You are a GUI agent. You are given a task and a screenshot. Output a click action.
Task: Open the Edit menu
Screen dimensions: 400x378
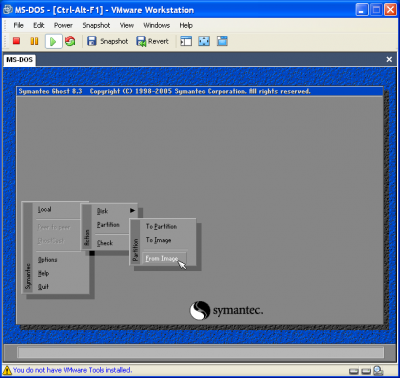[x=39, y=25]
